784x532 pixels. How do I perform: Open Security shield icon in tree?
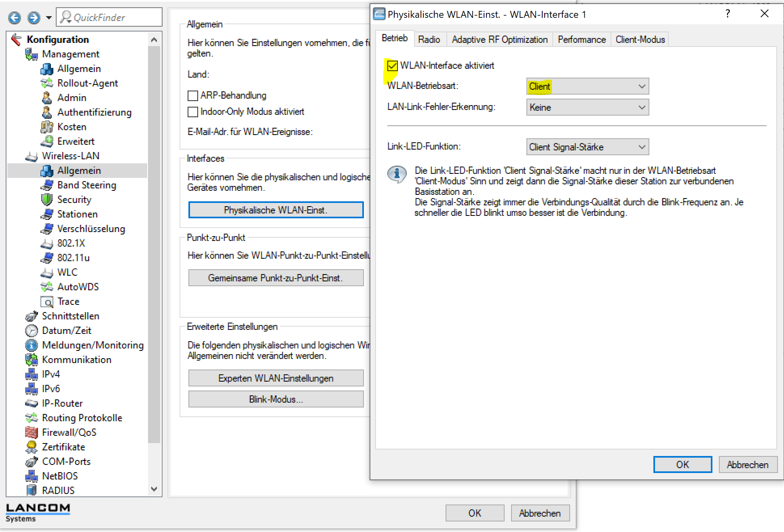(x=47, y=200)
